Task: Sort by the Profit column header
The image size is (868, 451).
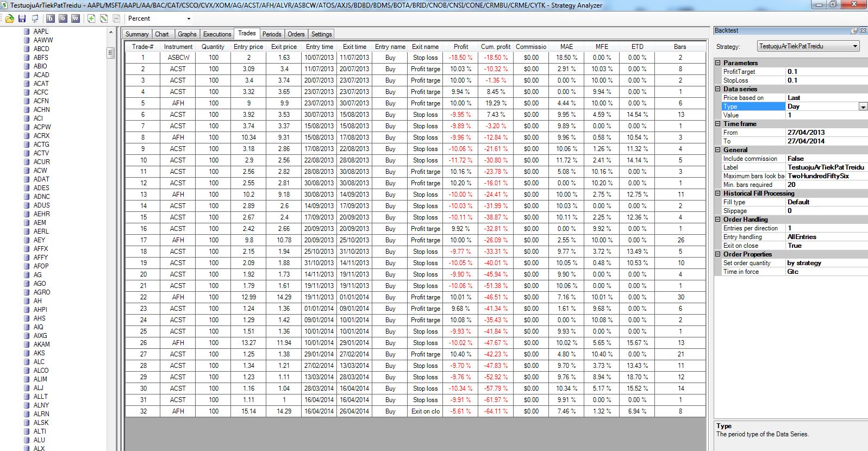Action: (461, 47)
